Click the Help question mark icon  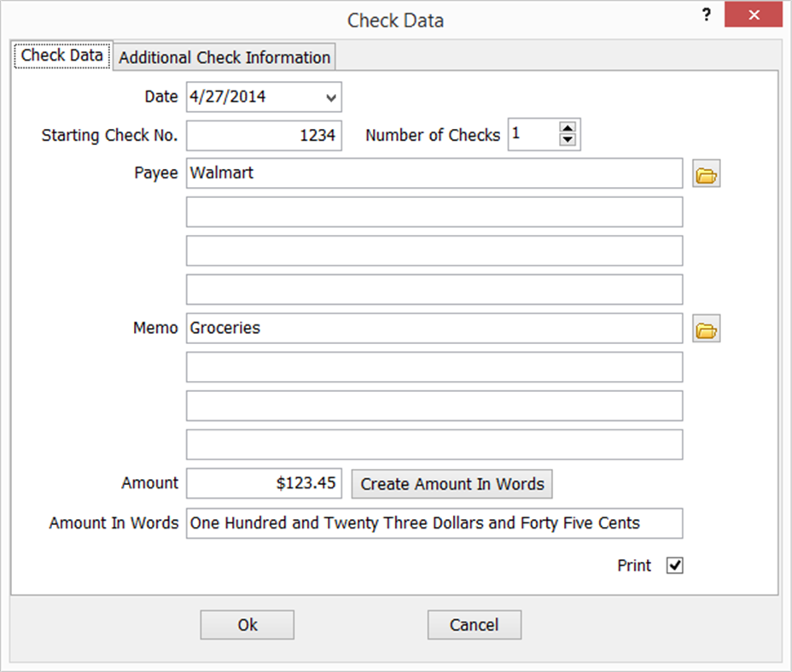coord(706,14)
